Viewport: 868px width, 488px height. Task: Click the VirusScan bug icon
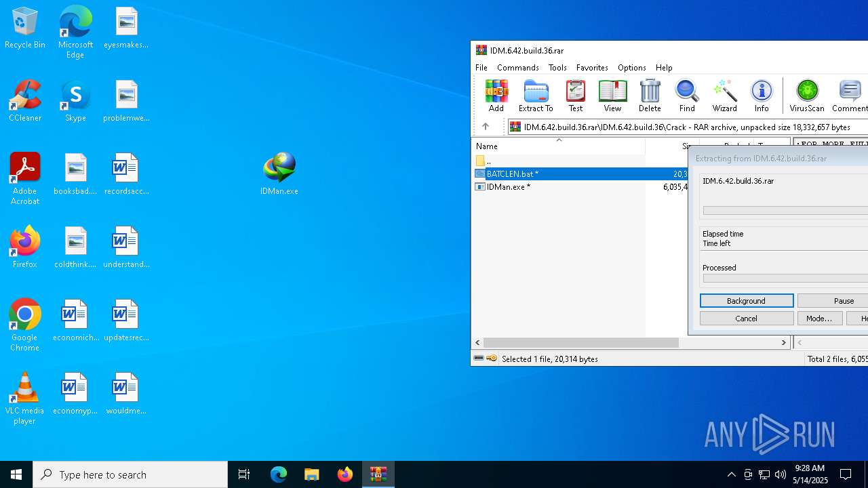[807, 96]
